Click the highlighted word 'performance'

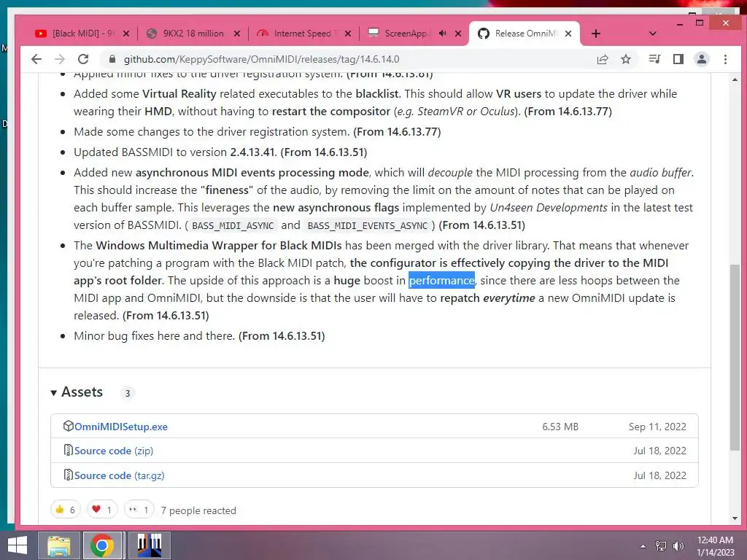tap(441, 281)
